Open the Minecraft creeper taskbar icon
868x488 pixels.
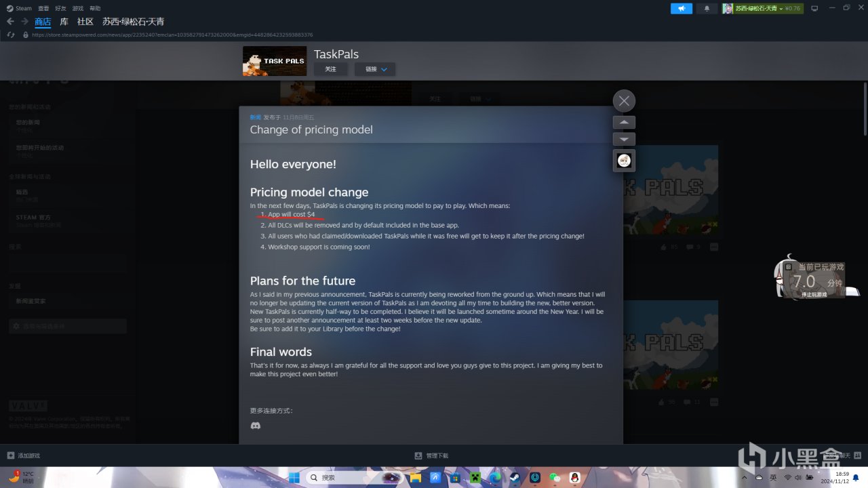pyautogui.click(x=475, y=478)
